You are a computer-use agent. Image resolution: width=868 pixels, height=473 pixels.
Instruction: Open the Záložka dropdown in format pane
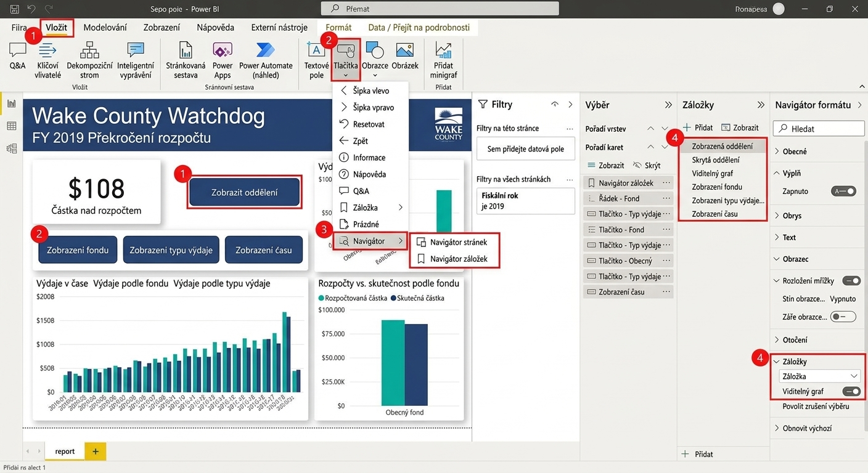click(x=819, y=376)
